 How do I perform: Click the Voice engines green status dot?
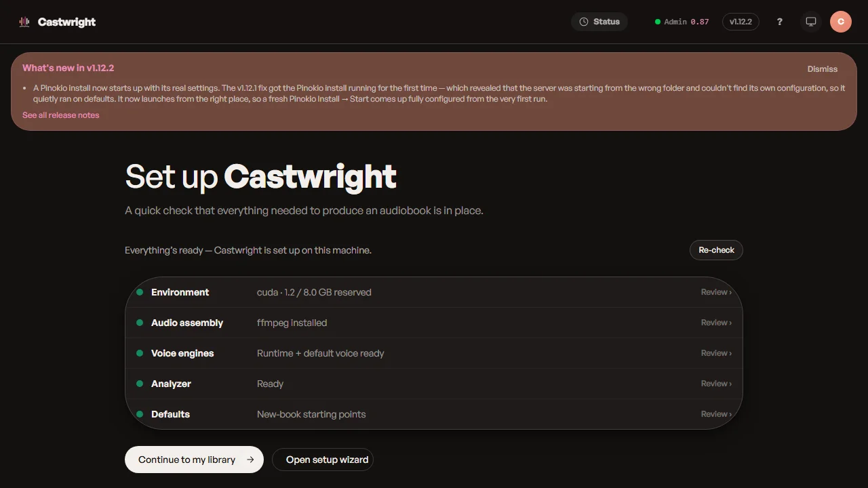click(x=140, y=353)
